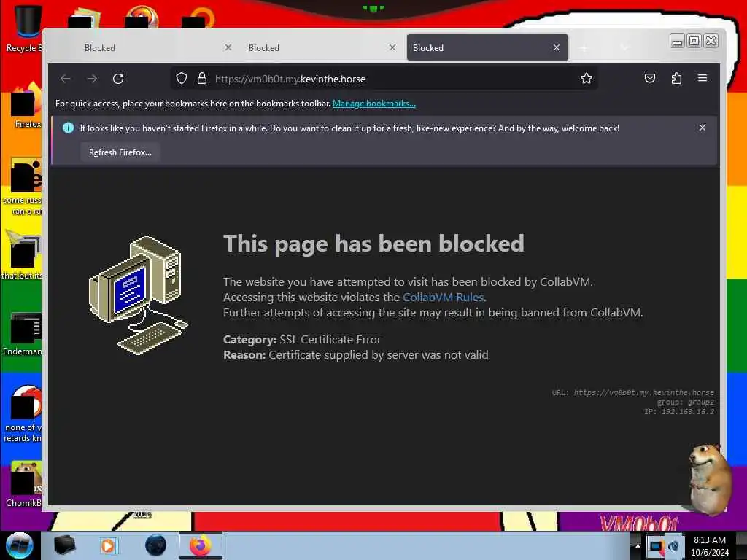The image size is (747, 560).
Task: Open the Firefox desktop shortcut
Action: pyautogui.click(x=26, y=106)
